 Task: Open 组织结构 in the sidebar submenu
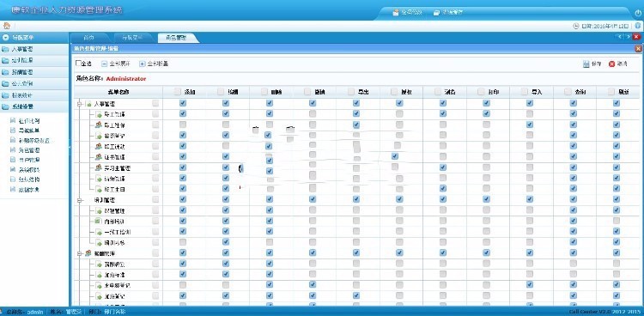(x=28, y=179)
